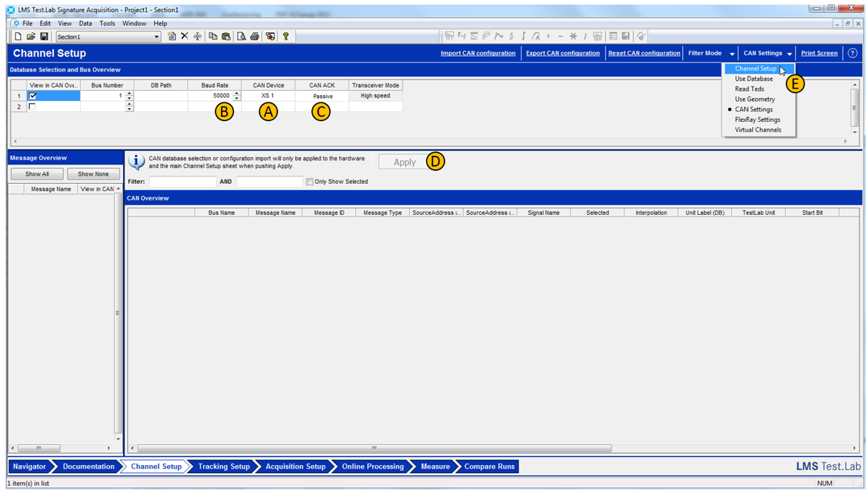Click the printer Print icon
Screen dimensions: 868x491
[254, 36]
